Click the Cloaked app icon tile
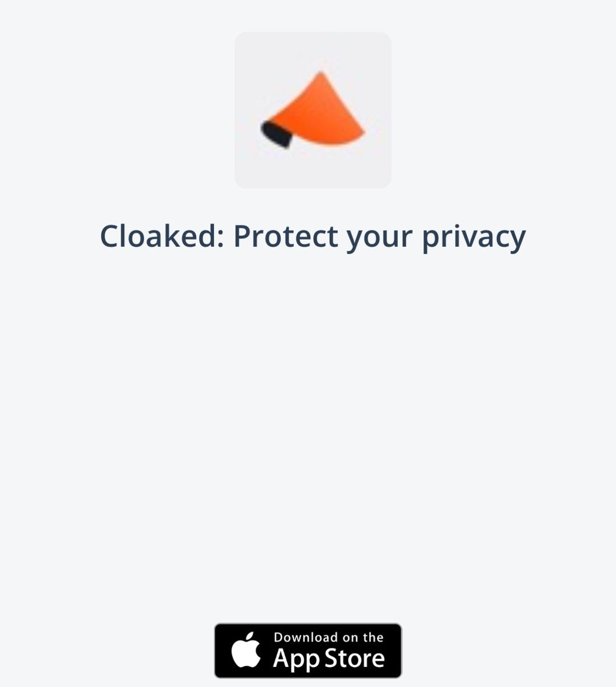Viewport: 616px width, 687px height. pos(313,110)
